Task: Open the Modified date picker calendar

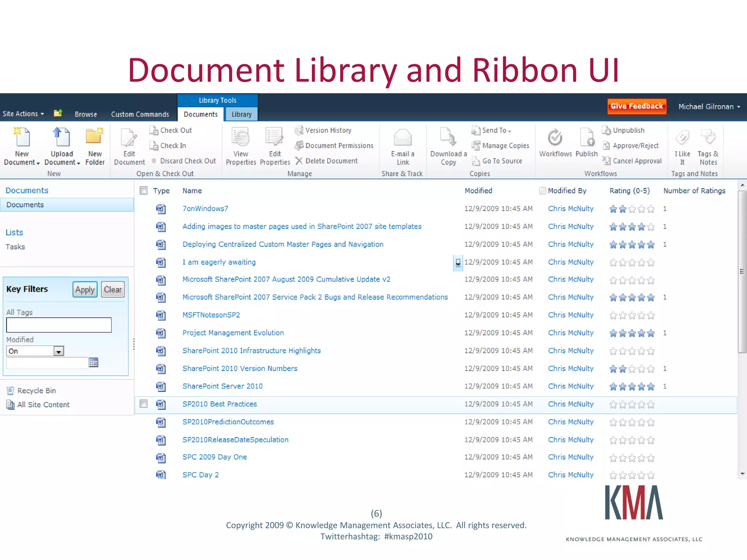Action: (94, 362)
